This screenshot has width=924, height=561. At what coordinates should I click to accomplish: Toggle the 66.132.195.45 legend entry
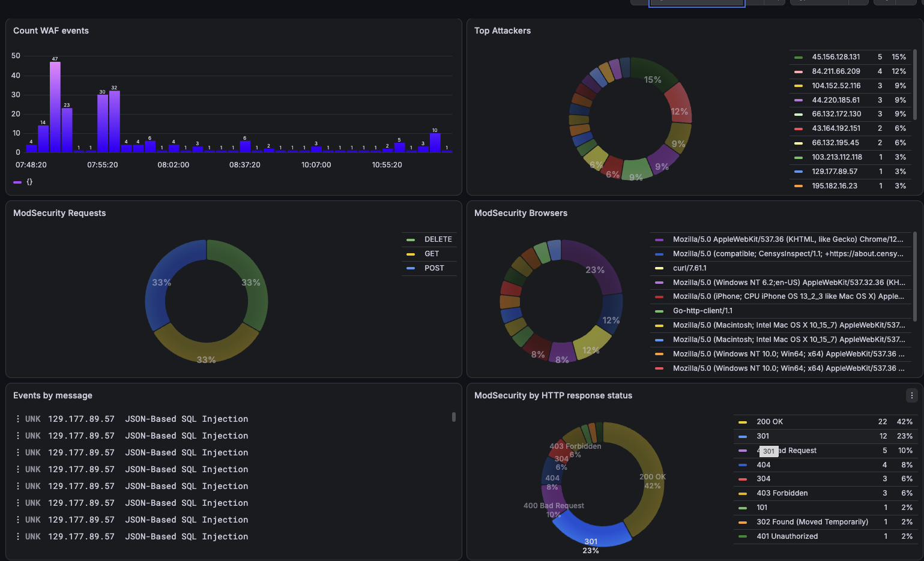click(835, 143)
